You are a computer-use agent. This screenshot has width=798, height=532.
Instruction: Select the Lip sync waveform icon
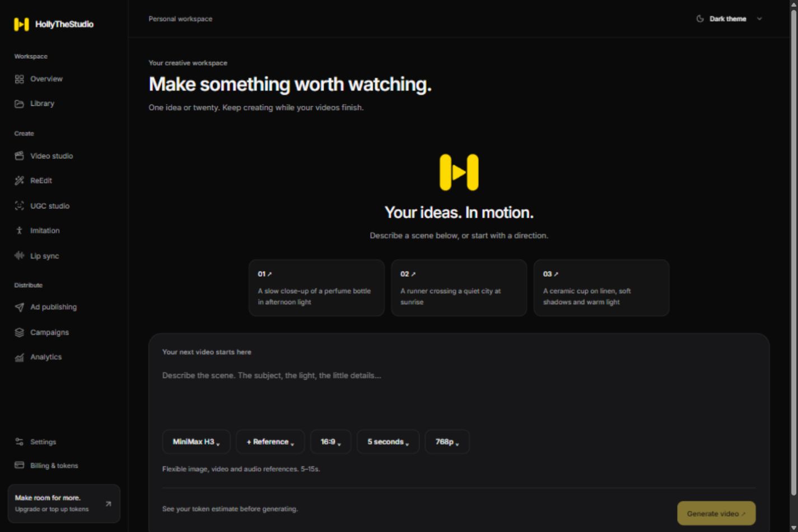tap(20, 255)
